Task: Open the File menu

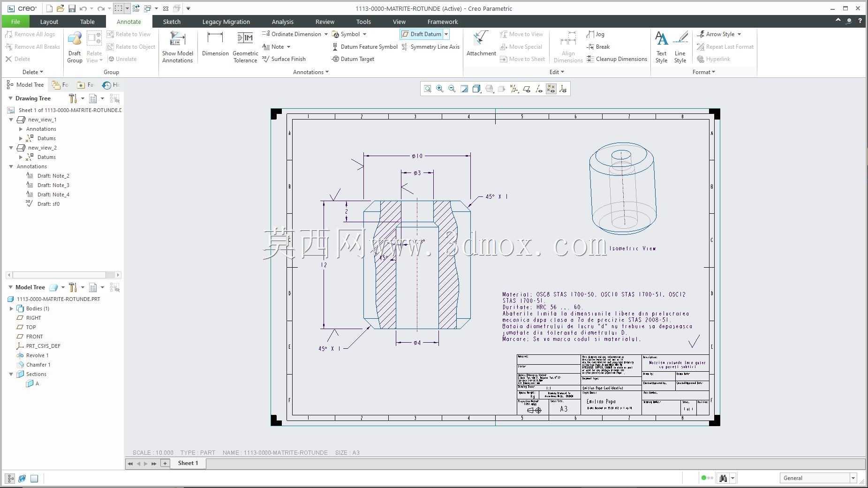Action: 15,22
